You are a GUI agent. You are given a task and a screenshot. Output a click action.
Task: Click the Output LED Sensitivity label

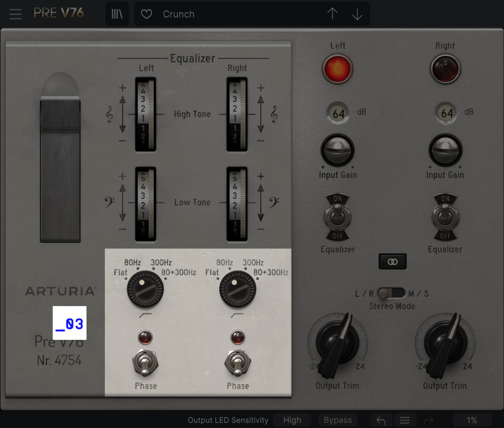coord(228,420)
